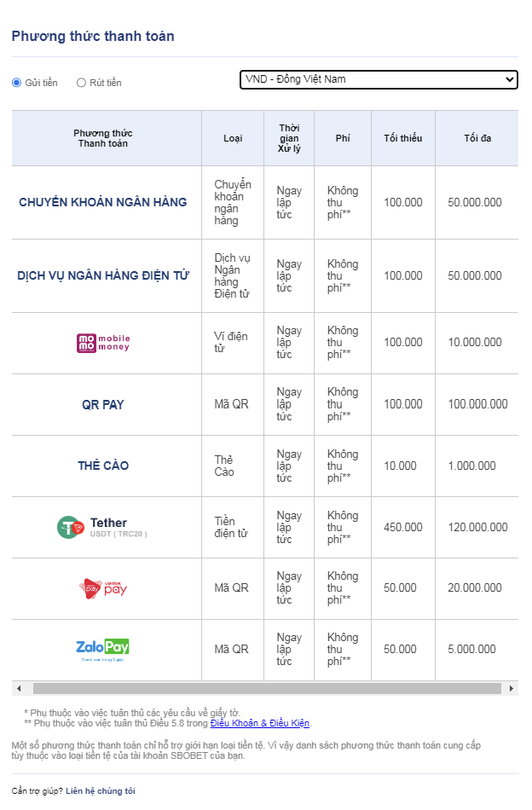Click the MoMo mobile money logo
Screen dimensions: 532x810
[x=103, y=343]
